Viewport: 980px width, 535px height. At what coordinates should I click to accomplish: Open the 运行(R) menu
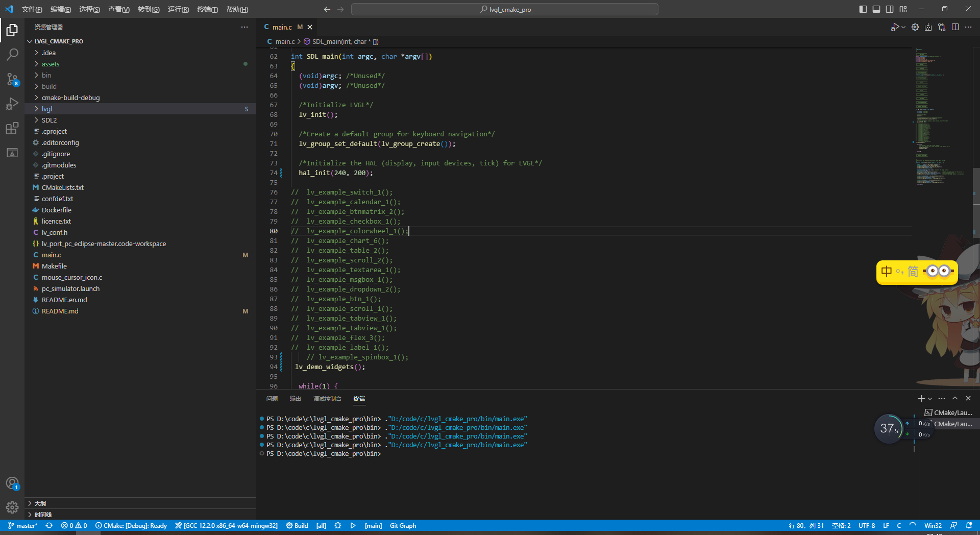coord(178,9)
